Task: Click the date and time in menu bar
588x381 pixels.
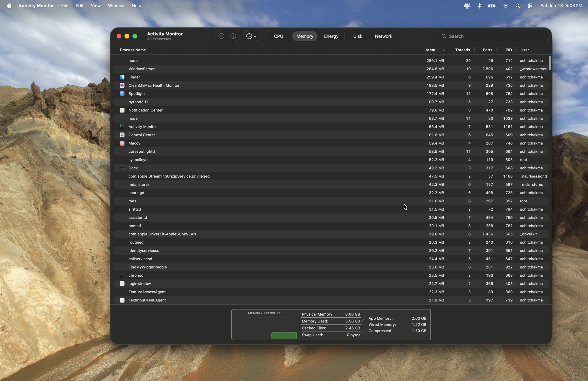Action: click(561, 6)
